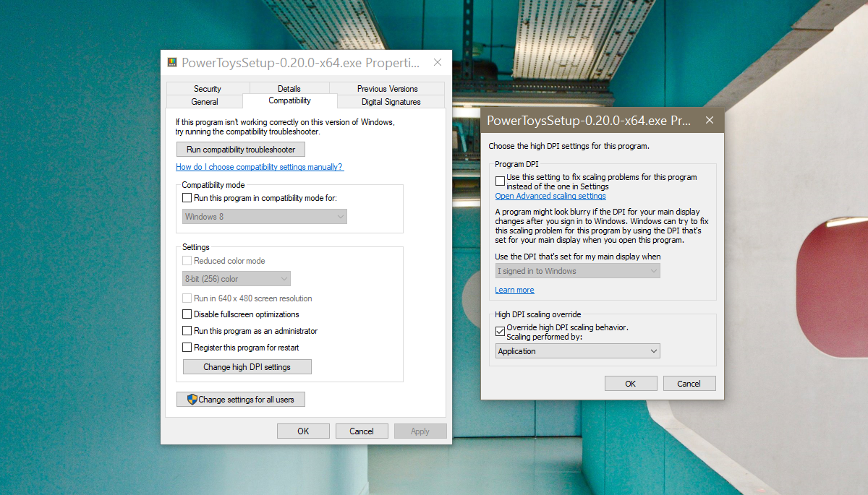The image size is (868, 495).
Task: Close the Properties window
Action: (x=437, y=63)
